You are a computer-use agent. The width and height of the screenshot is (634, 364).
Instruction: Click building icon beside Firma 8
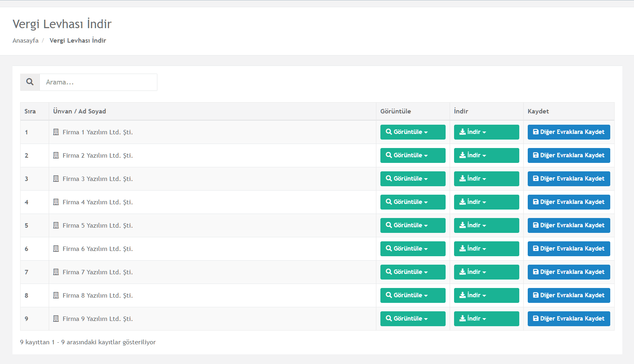tap(56, 295)
